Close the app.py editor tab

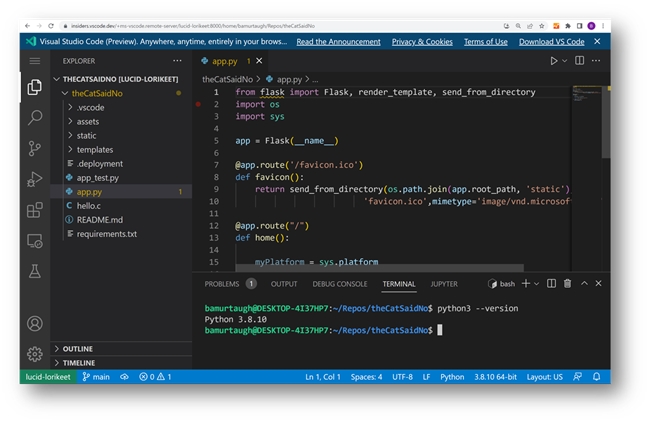pyautogui.click(x=259, y=61)
